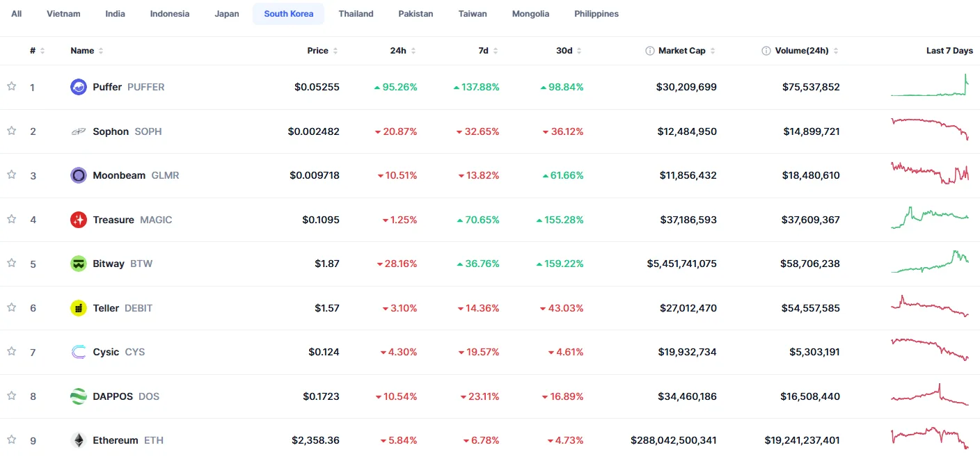Switch to the Vietnam tab
The image size is (980, 459).
coord(63,14)
